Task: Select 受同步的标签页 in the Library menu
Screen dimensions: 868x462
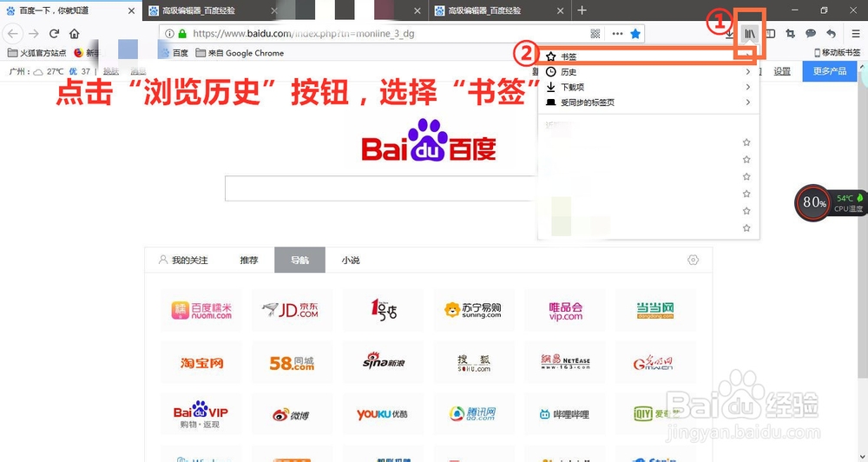Action: pos(648,102)
